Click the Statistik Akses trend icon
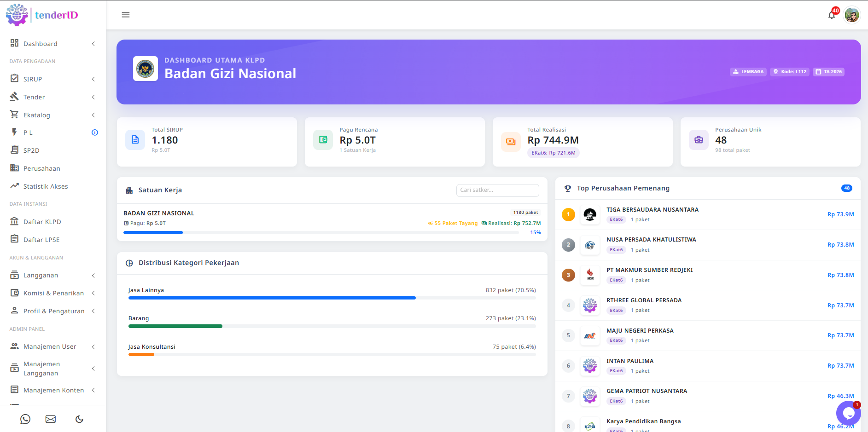The height and width of the screenshot is (432, 868). (x=14, y=186)
